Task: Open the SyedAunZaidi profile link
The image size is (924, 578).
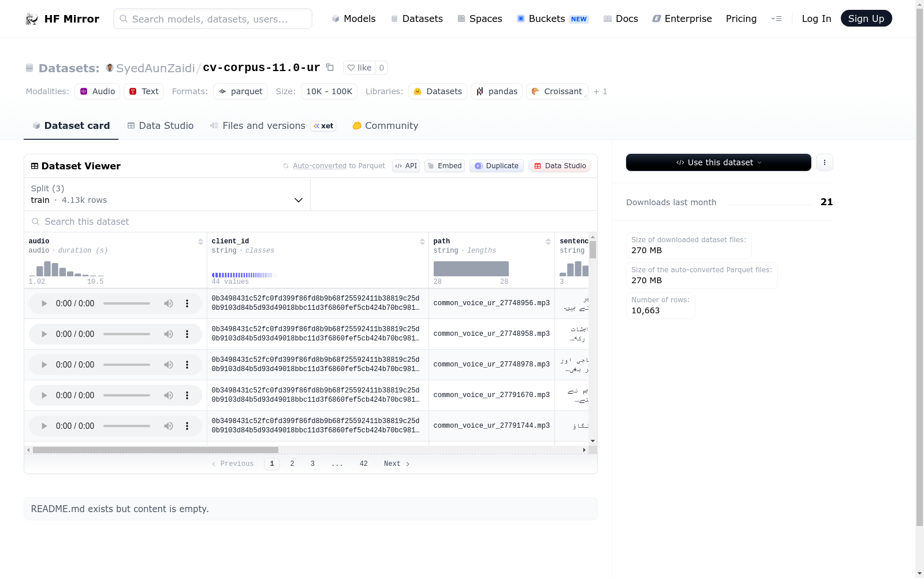Action: point(155,68)
